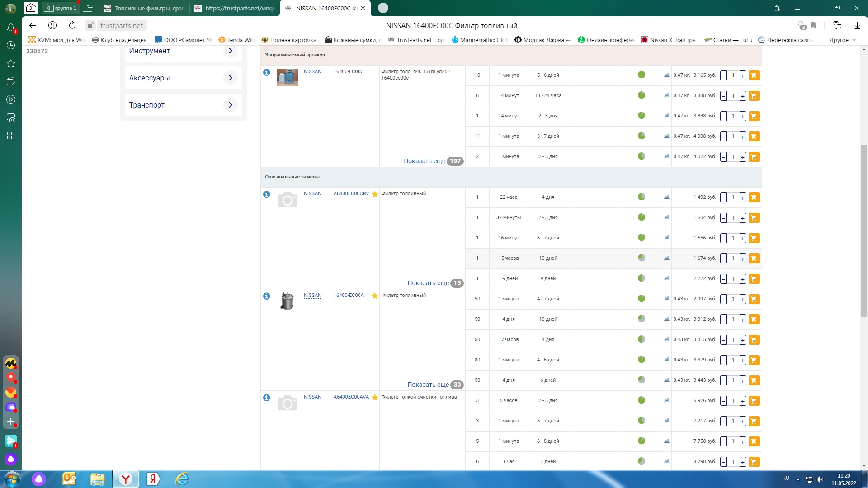Open favorites star in browser sidebar
This screenshot has width=868, height=488.
click(11, 63)
